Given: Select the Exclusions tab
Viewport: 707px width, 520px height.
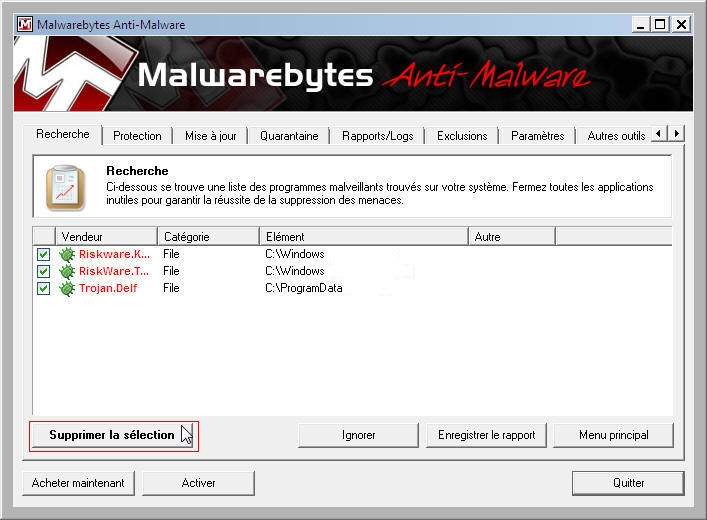Looking at the screenshot, I should [462, 136].
